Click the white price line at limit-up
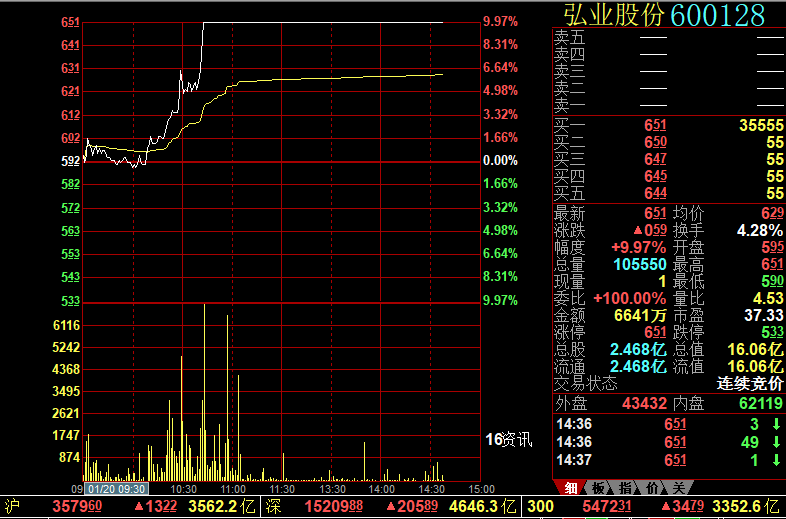Screen dimensions: 786x519 (321, 22)
